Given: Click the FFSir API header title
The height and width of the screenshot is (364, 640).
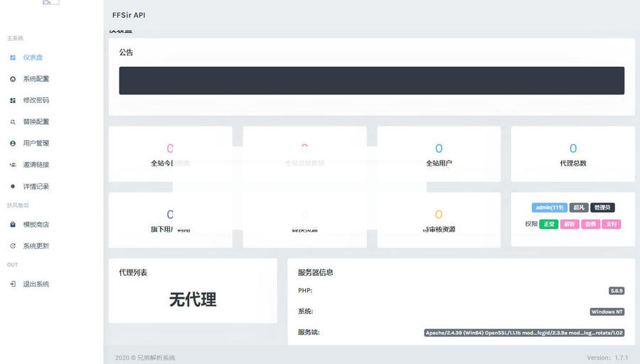Looking at the screenshot, I should (129, 15).
